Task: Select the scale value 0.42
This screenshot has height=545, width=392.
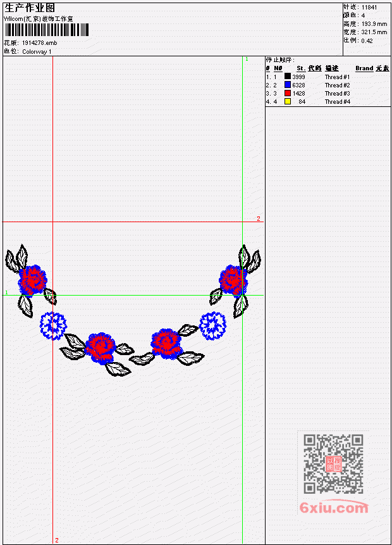Action: click(x=367, y=41)
